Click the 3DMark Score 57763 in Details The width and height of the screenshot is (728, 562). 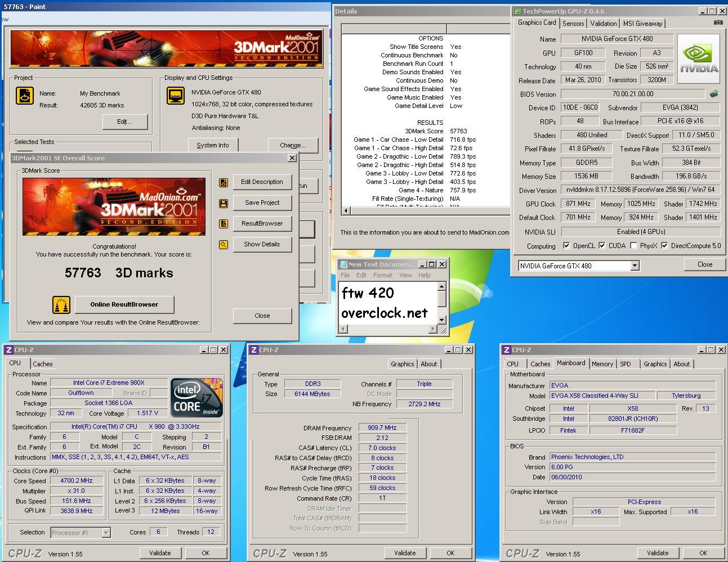[x=458, y=131]
